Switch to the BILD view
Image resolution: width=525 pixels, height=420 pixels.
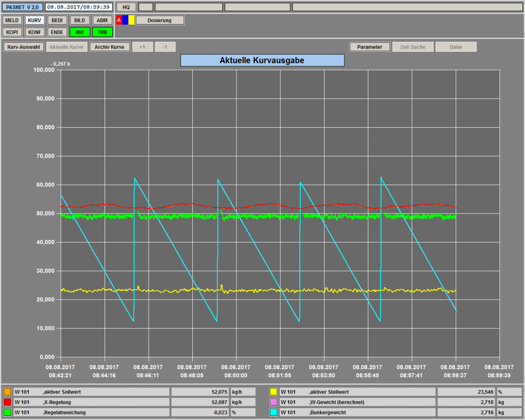(79, 20)
